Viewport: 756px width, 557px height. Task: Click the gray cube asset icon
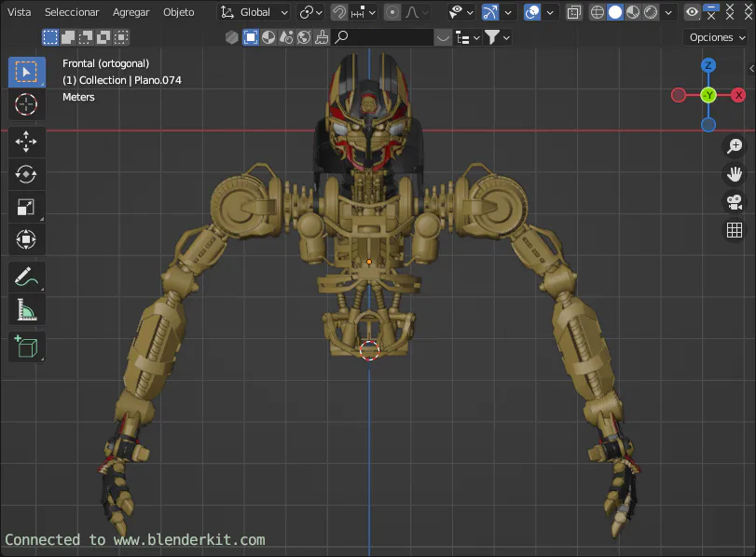coord(232,37)
